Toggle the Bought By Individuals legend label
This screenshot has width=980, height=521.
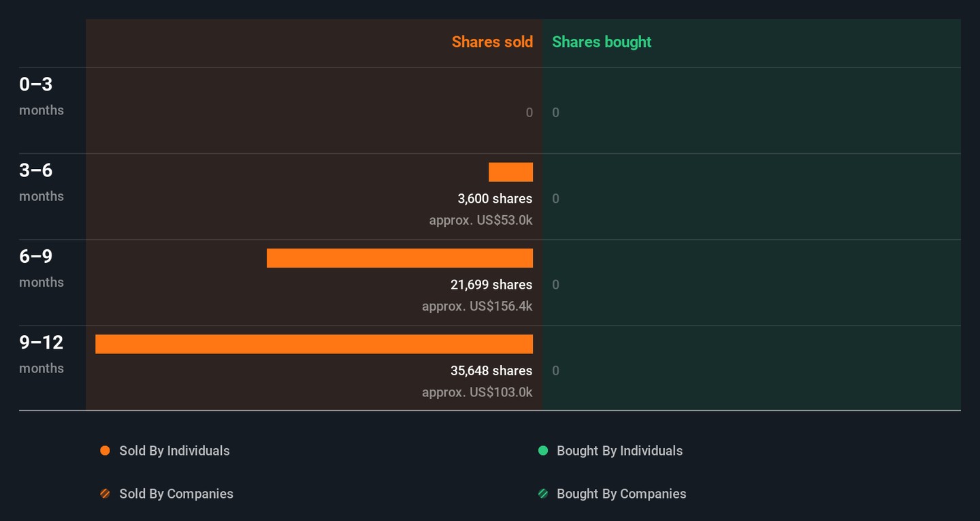click(x=619, y=451)
